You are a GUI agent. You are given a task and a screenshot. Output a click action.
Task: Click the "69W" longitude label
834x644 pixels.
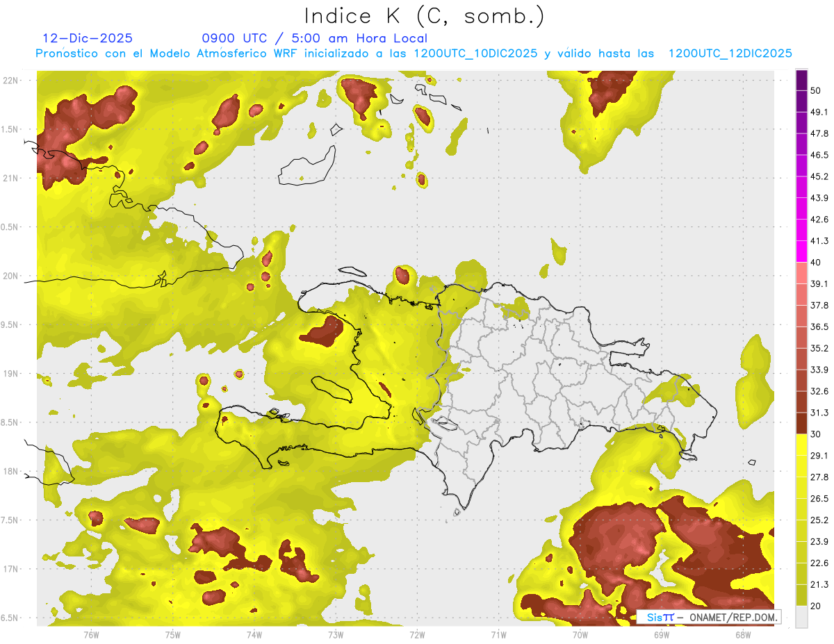[x=662, y=634]
